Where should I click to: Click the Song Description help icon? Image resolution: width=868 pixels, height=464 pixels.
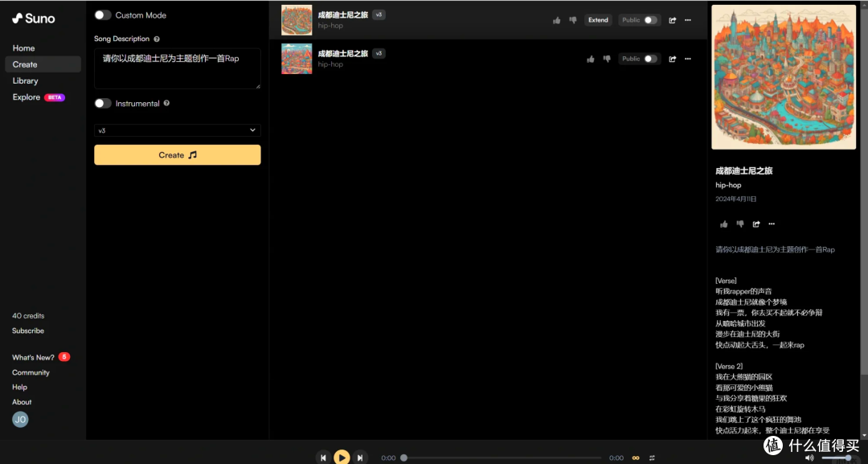[157, 39]
